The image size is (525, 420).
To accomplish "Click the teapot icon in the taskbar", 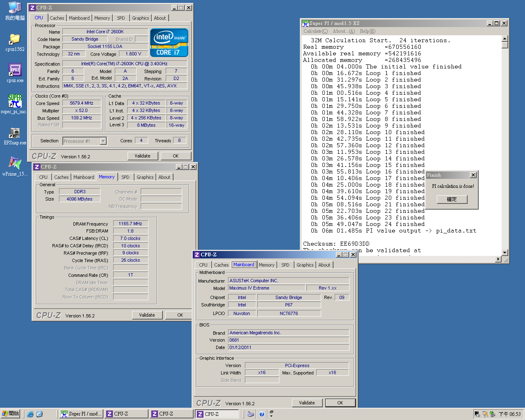I will [x=251, y=414].
